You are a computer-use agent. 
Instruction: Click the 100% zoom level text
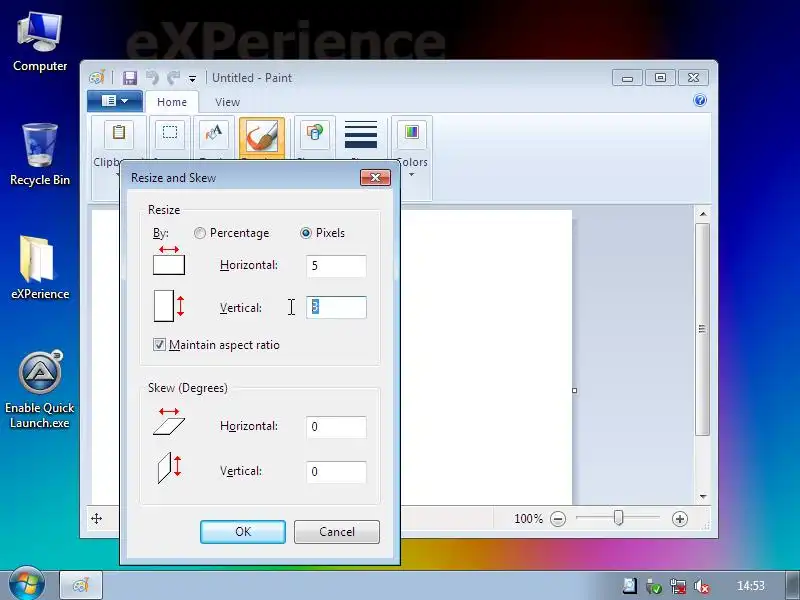coord(529,519)
